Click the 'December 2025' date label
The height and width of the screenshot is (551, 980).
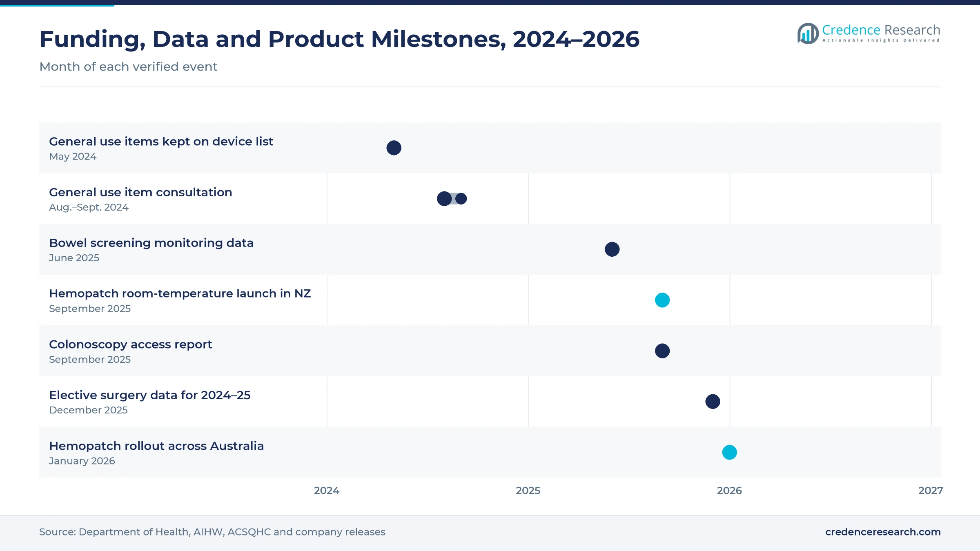(88, 410)
